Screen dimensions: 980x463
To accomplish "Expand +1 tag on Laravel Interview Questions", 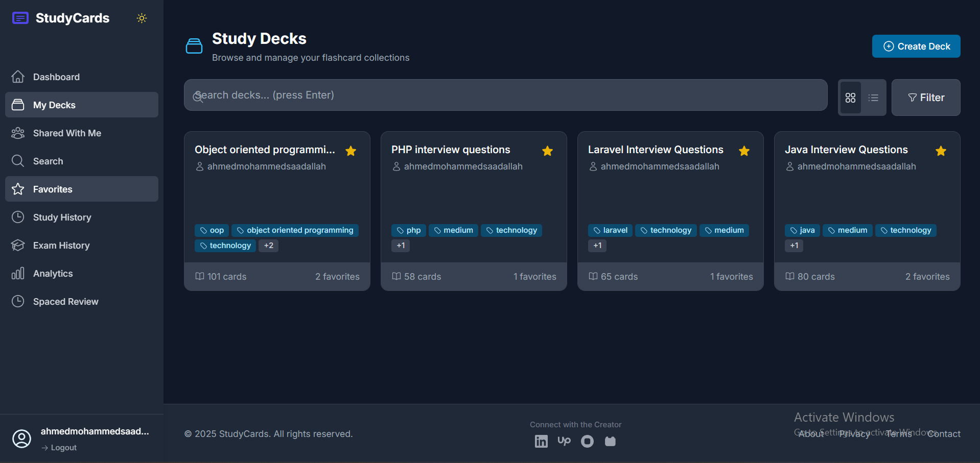I will coord(597,246).
